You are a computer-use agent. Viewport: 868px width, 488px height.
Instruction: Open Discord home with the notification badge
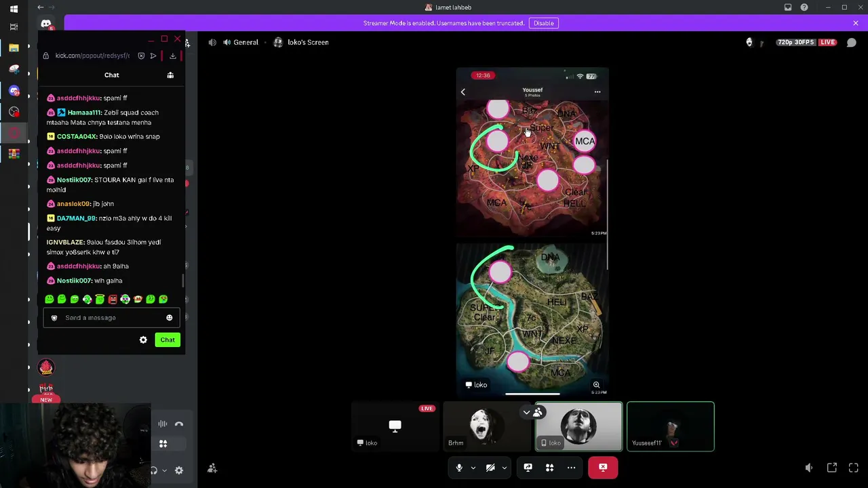tap(46, 24)
